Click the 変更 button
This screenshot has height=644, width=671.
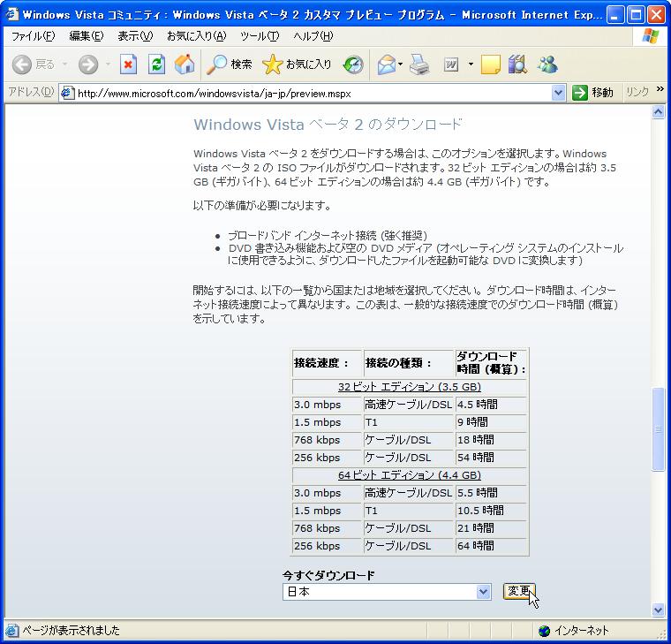[x=519, y=591]
